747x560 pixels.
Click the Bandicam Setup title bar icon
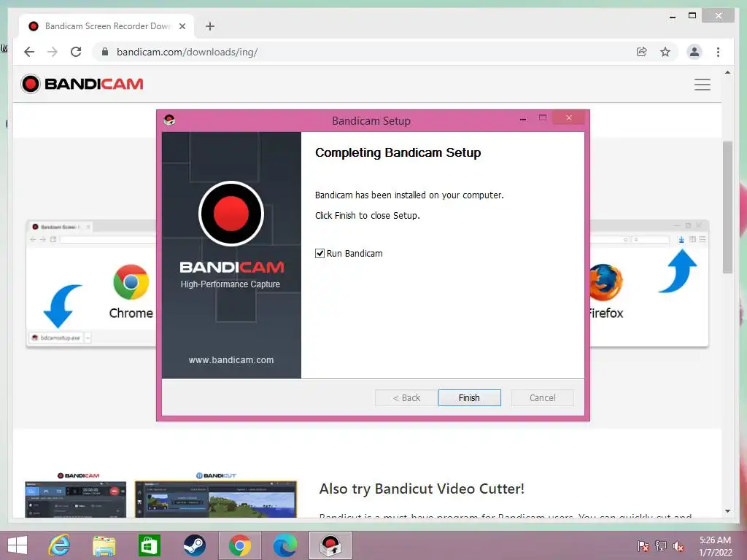pyautogui.click(x=169, y=120)
